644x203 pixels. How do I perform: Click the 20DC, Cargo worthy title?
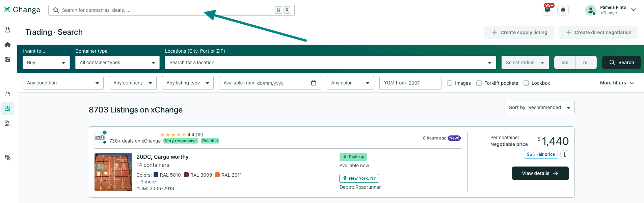(162, 157)
